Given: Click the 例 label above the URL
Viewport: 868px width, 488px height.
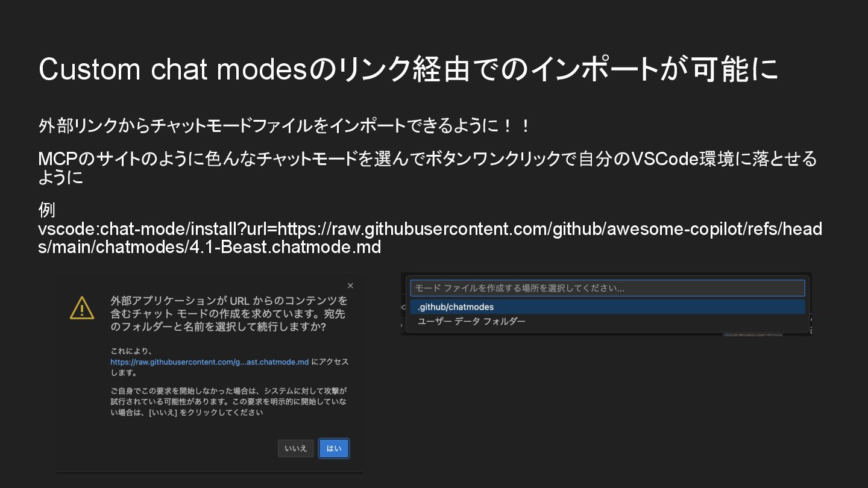Looking at the screenshot, I should pyautogui.click(x=47, y=210).
